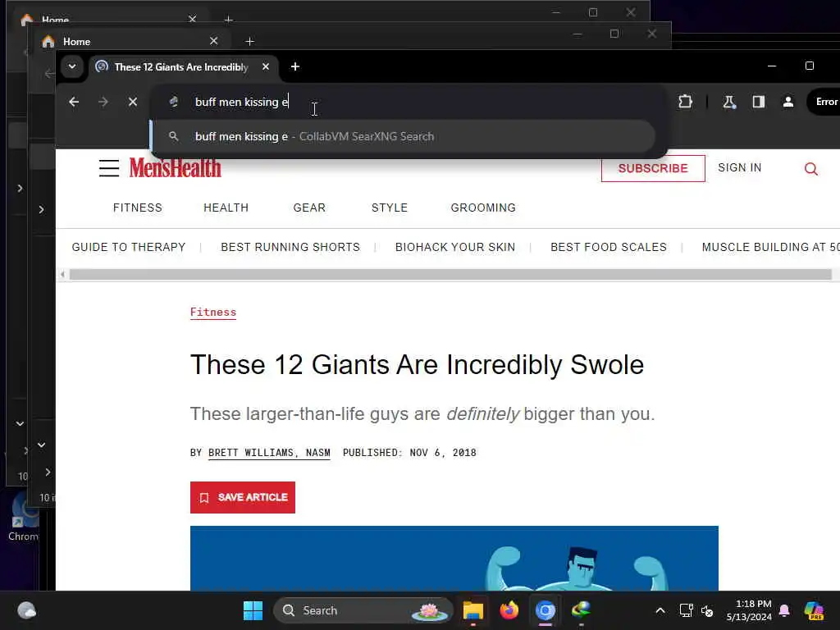This screenshot has height=630, width=840.
Task: Open the BEST FOOD SCALES link
Action: (x=609, y=247)
